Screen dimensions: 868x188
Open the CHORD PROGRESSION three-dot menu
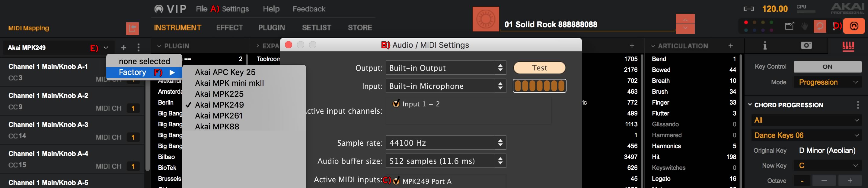coord(857,105)
